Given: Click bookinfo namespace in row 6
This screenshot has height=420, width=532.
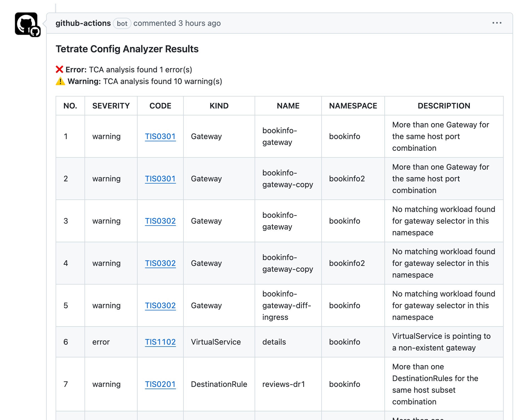Looking at the screenshot, I should point(345,342).
